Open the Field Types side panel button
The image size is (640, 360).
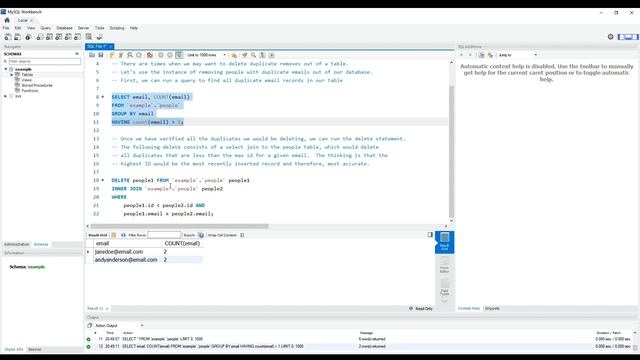[444, 287]
